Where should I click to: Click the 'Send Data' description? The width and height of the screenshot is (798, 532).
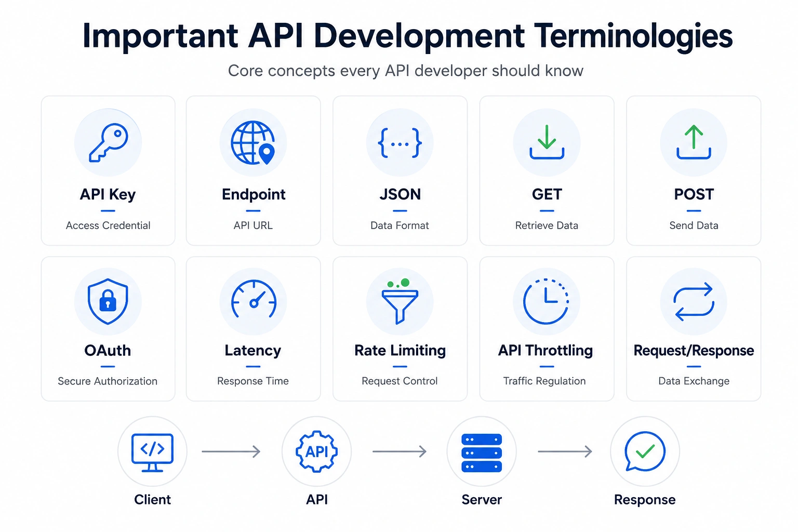[x=694, y=225]
